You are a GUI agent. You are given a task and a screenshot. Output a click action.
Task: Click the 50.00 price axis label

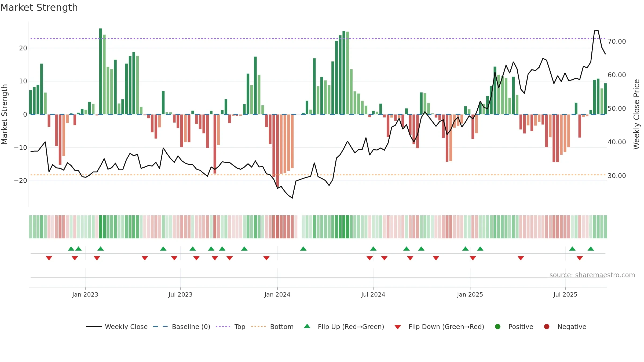(617, 108)
